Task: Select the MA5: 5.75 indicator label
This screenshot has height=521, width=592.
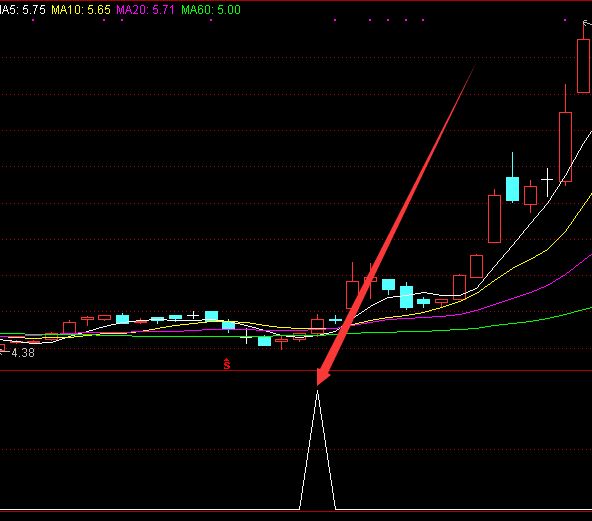Action: point(23,9)
